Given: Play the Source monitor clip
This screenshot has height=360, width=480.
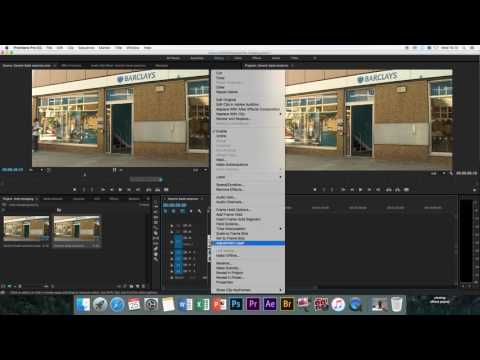Looking at the screenshot, I should [x=120, y=190].
